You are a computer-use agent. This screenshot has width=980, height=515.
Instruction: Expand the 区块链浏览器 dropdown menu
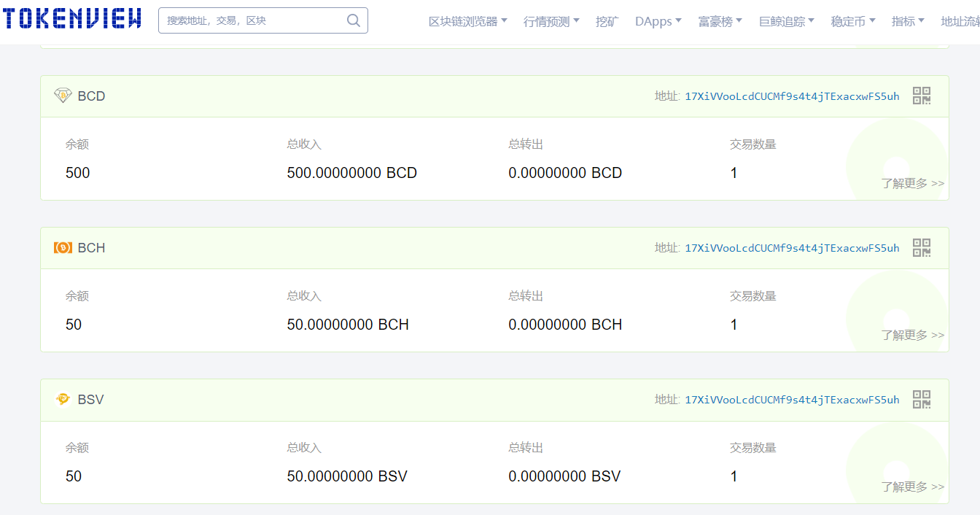click(x=468, y=22)
